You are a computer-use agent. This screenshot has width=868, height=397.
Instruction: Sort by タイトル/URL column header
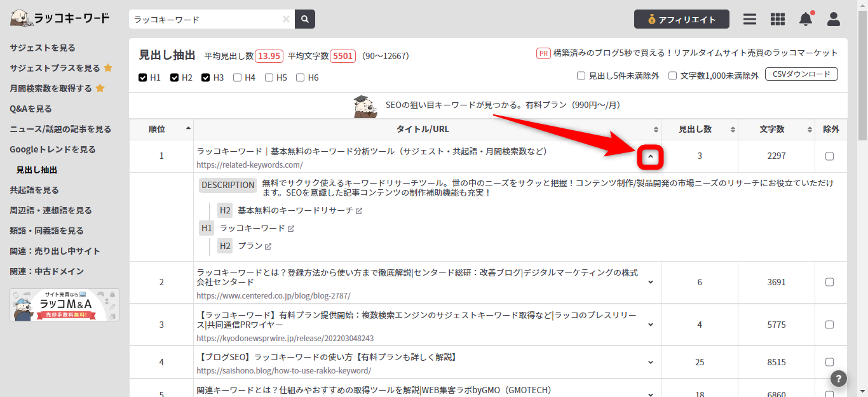click(427, 129)
